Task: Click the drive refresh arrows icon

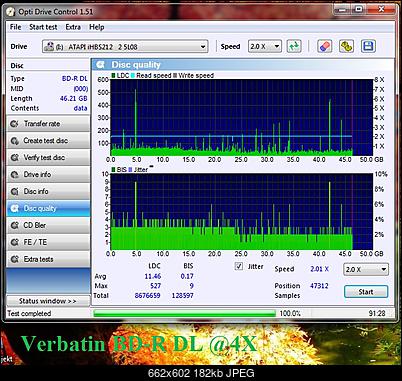Action: coord(294,46)
